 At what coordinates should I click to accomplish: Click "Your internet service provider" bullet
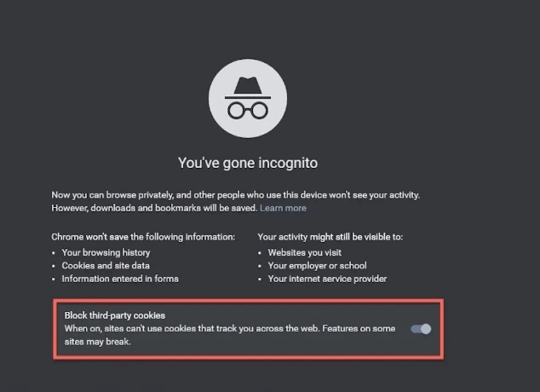tap(327, 279)
